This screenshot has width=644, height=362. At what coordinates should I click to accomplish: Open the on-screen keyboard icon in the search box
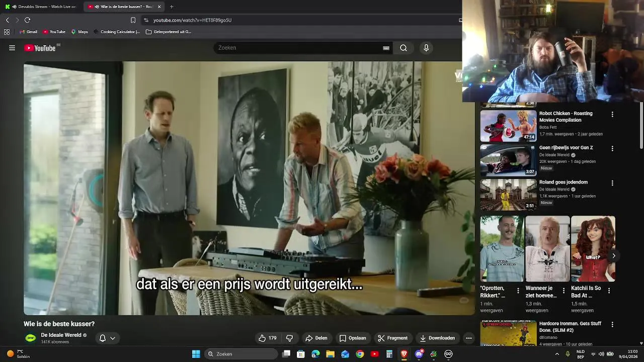[386, 48]
